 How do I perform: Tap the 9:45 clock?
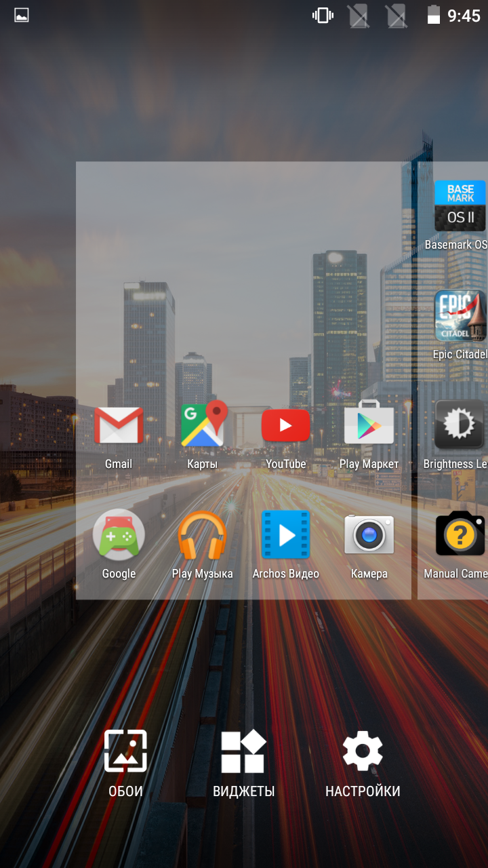(x=464, y=15)
